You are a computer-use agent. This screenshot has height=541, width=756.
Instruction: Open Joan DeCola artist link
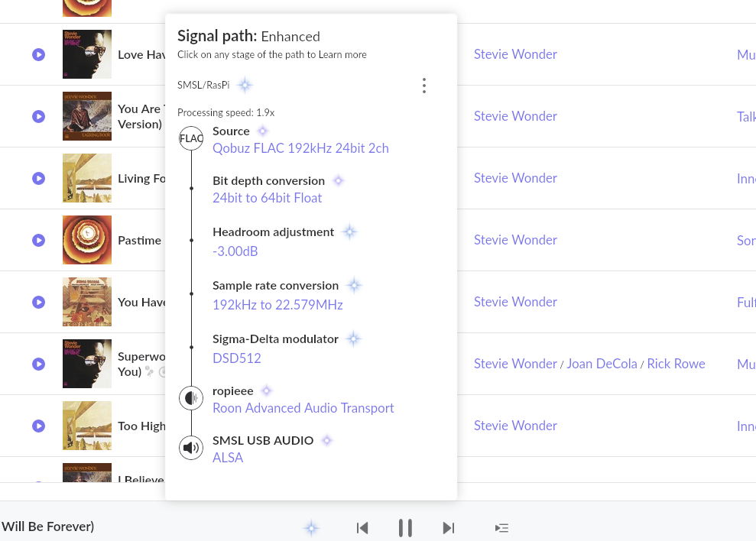click(x=602, y=364)
